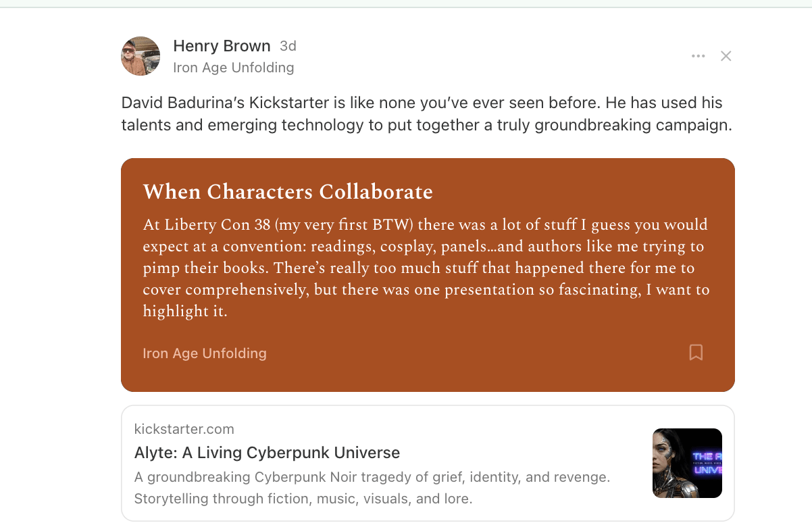Open the Alyte cyberpunk thumbnail image
Image resolution: width=812 pixels, height=523 pixels.
[x=687, y=463]
